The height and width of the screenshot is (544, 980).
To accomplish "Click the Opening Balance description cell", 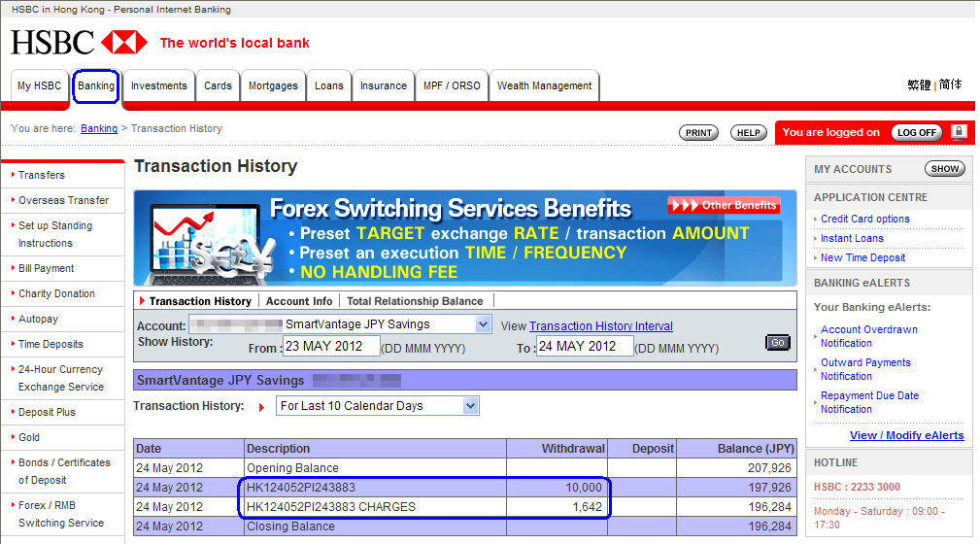I will click(375, 467).
